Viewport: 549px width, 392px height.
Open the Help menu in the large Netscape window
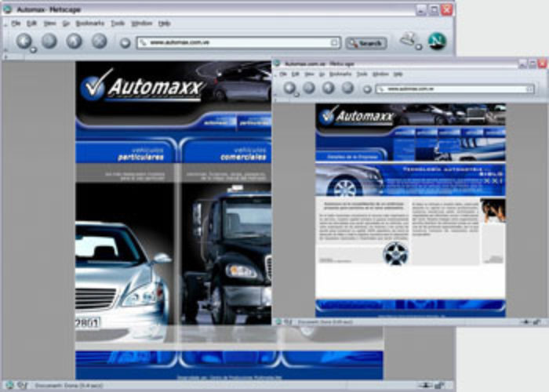pyautogui.click(x=164, y=24)
